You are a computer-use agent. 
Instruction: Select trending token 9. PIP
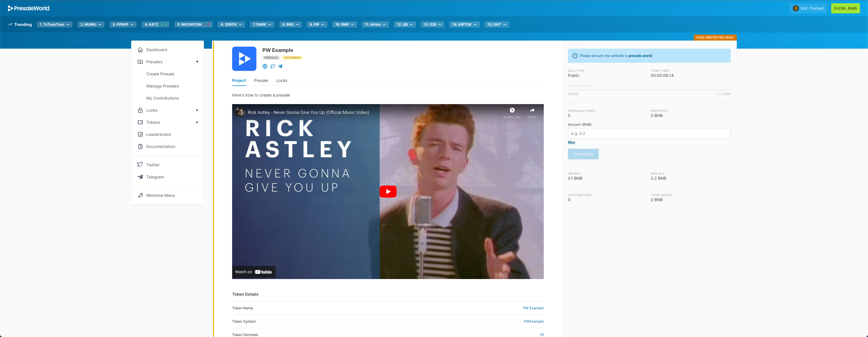[x=317, y=25]
